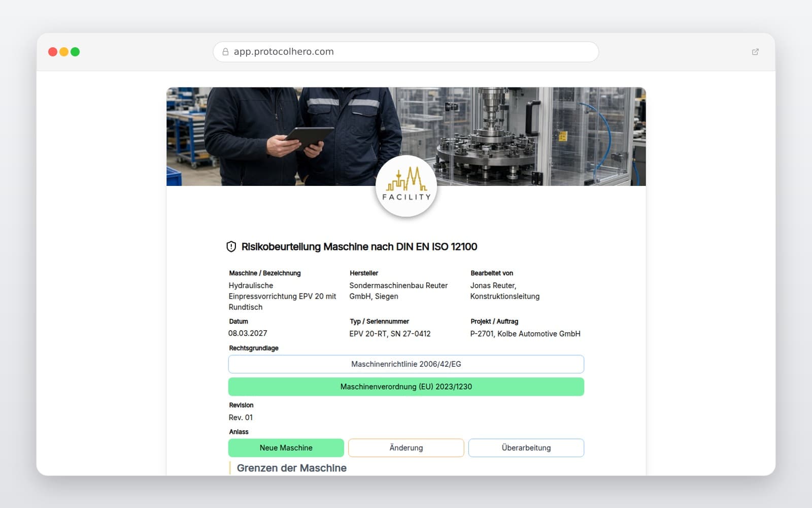This screenshot has height=508, width=812.
Task: Click the Bearbeitet von label
Action: click(x=492, y=273)
